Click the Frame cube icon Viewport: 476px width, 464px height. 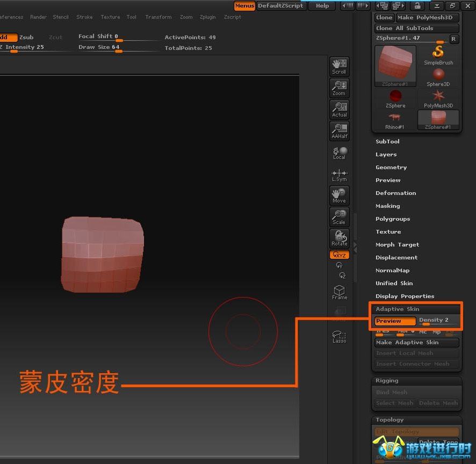(x=339, y=293)
